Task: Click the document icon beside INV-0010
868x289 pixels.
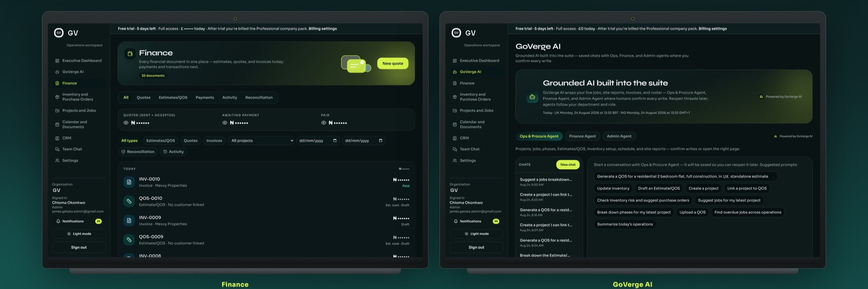Action: 129,182
